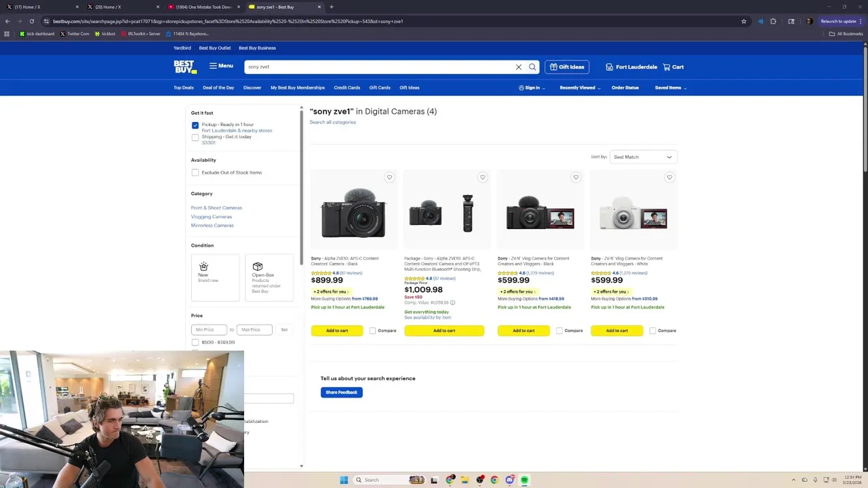Check Shipping - Get it today

pyautogui.click(x=195, y=138)
